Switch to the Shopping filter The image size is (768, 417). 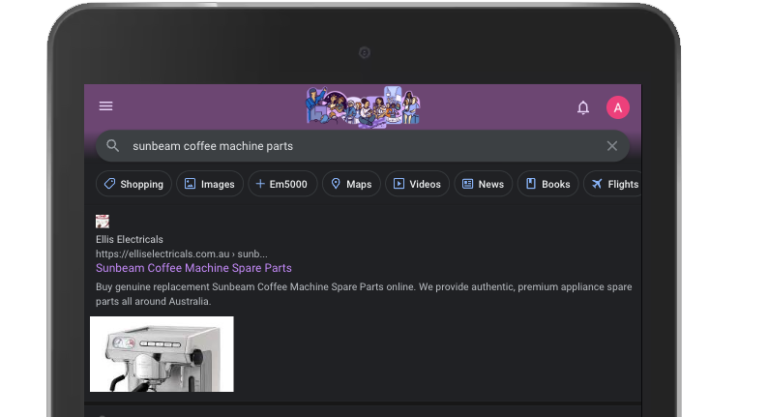(134, 184)
